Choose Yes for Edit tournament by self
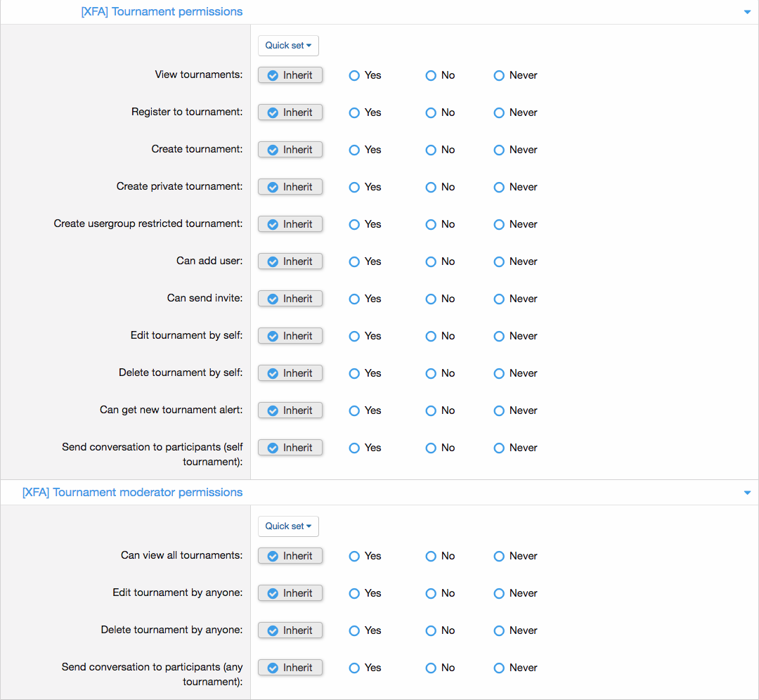The image size is (759, 700). [x=354, y=336]
